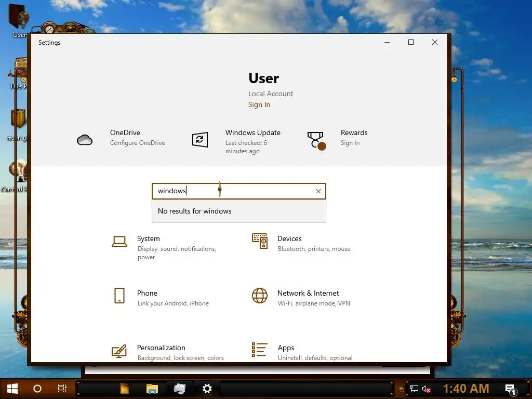Click the Network & Internet globe icon

[x=260, y=296]
